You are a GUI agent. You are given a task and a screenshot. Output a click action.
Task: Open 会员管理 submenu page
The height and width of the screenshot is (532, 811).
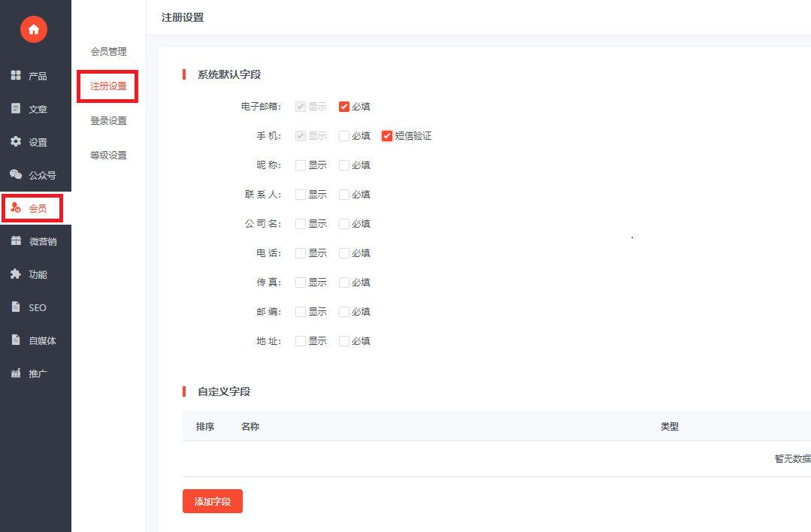tap(109, 52)
